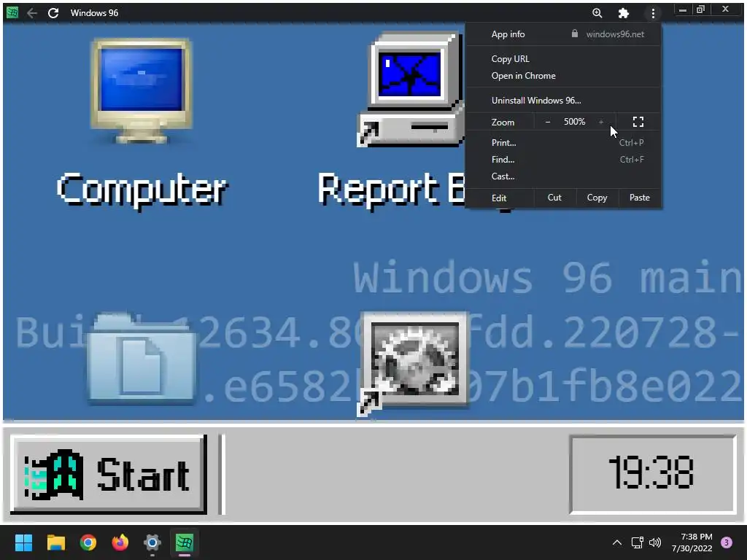Click the network tray icon

click(637, 542)
